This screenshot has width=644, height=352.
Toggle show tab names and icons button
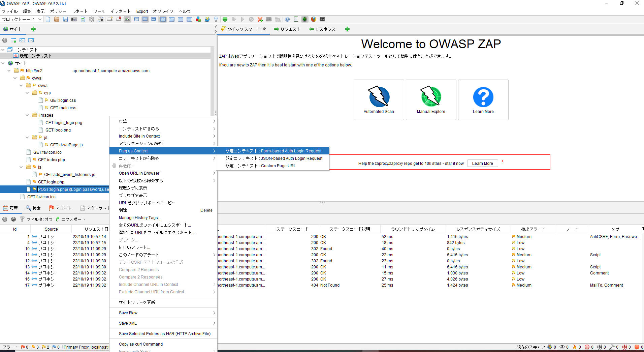pos(127,19)
